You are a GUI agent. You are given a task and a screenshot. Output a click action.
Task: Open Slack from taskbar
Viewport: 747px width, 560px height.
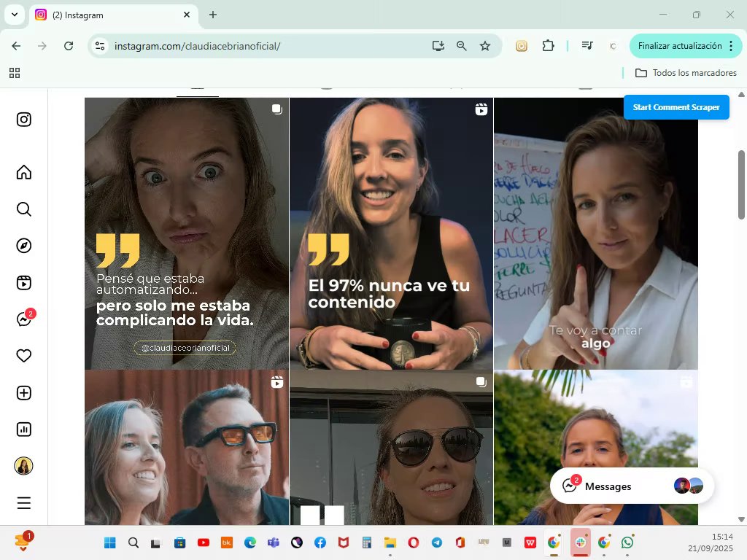[x=580, y=542]
